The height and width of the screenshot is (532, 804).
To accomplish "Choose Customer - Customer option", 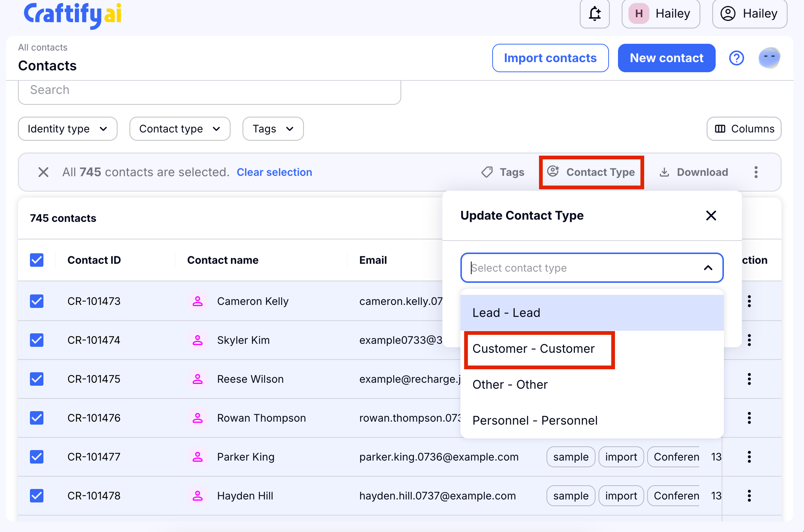I will [592, 349].
